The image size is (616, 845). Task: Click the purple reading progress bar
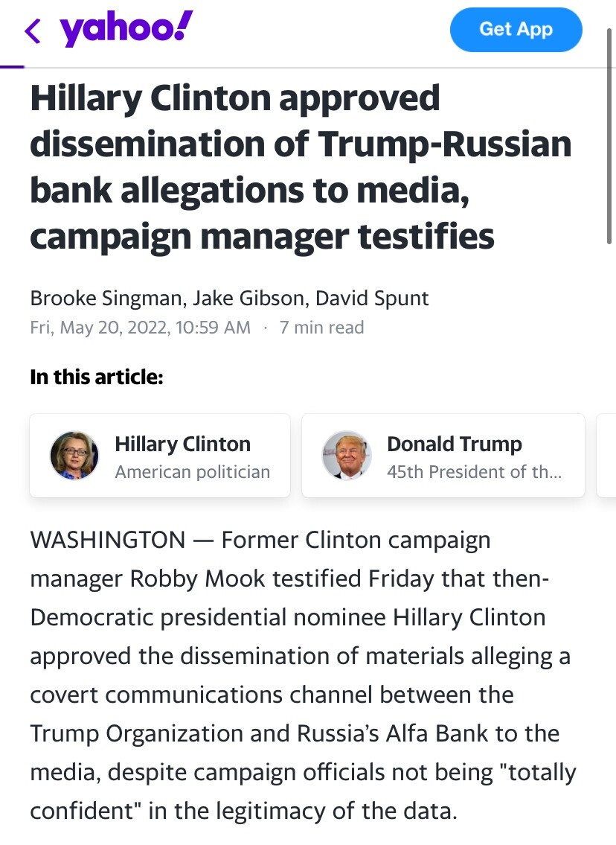coord(12,66)
